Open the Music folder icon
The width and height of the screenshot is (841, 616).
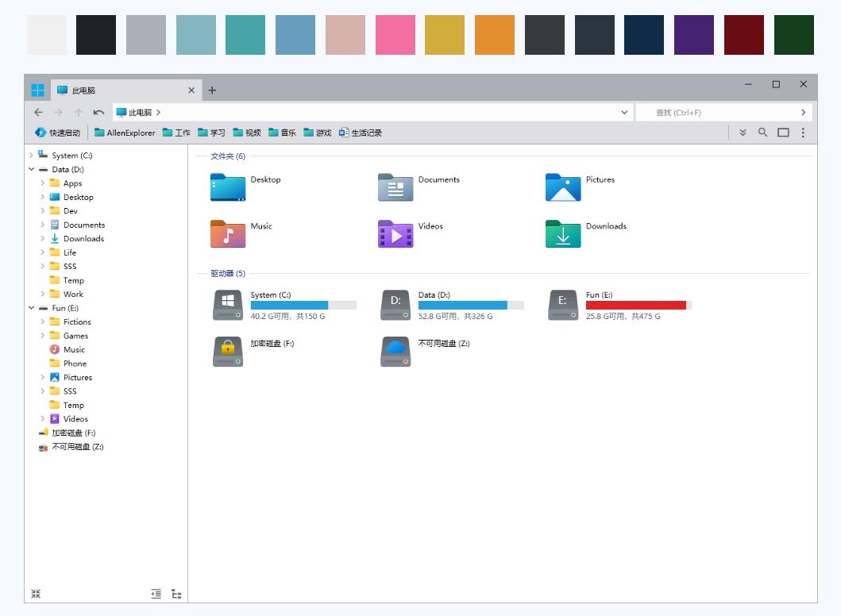(x=228, y=233)
